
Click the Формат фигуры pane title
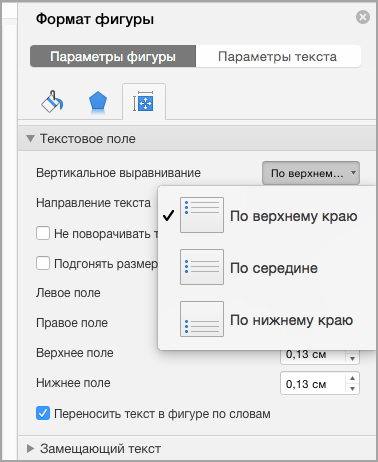pyautogui.click(x=95, y=19)
